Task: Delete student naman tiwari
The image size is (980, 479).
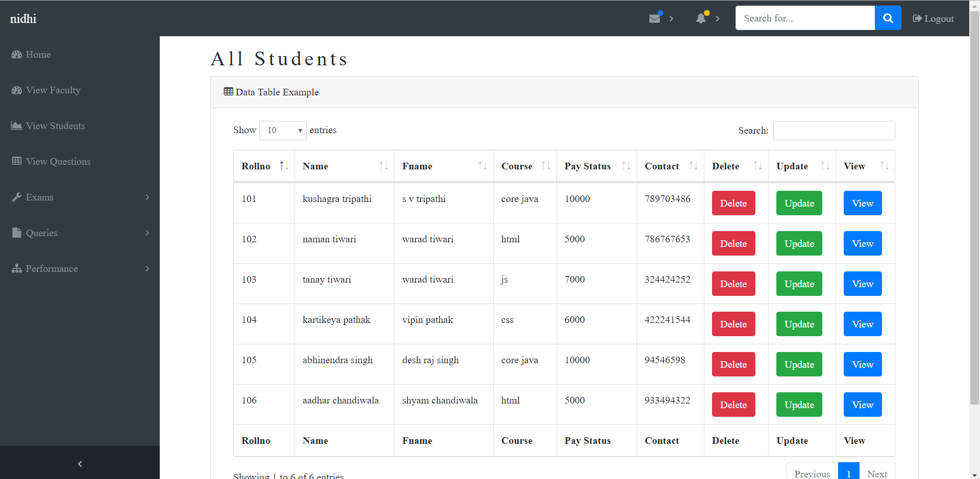Action: [x=733, y=243]
